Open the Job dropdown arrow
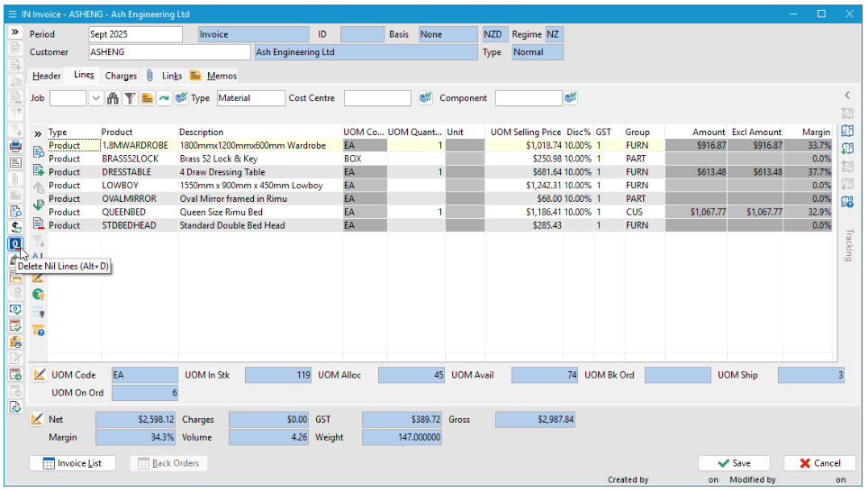Viewport: 868px width, 492px height. [95, 98]
